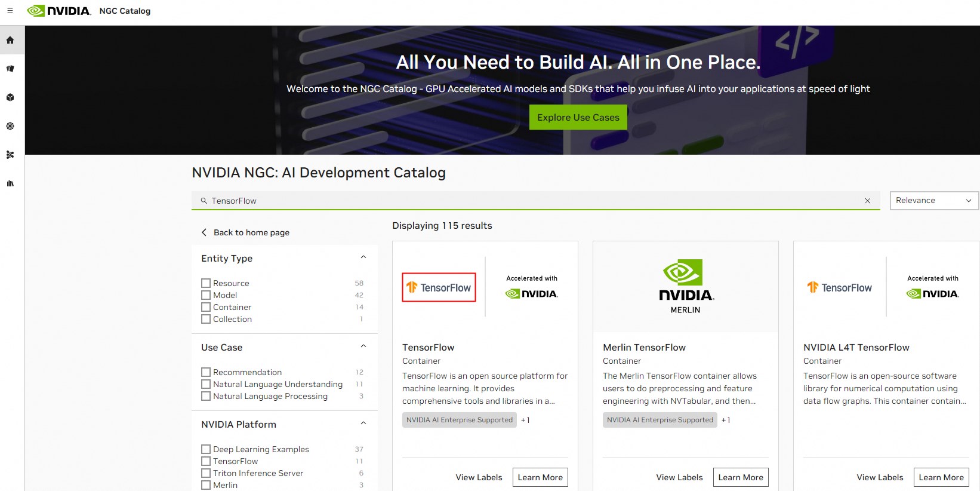Image resolution: width=980 pixels, height=491 pixels.
Task: Click the search magnifier icon
Action: pos(204,201)
